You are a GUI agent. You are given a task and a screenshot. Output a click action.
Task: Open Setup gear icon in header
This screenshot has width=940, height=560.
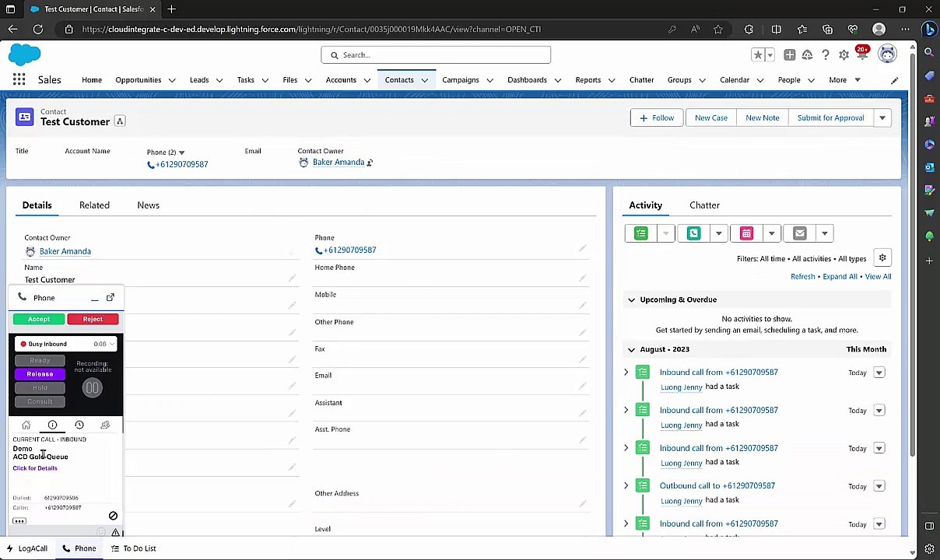pyautogui.click(x=844, y=54)
